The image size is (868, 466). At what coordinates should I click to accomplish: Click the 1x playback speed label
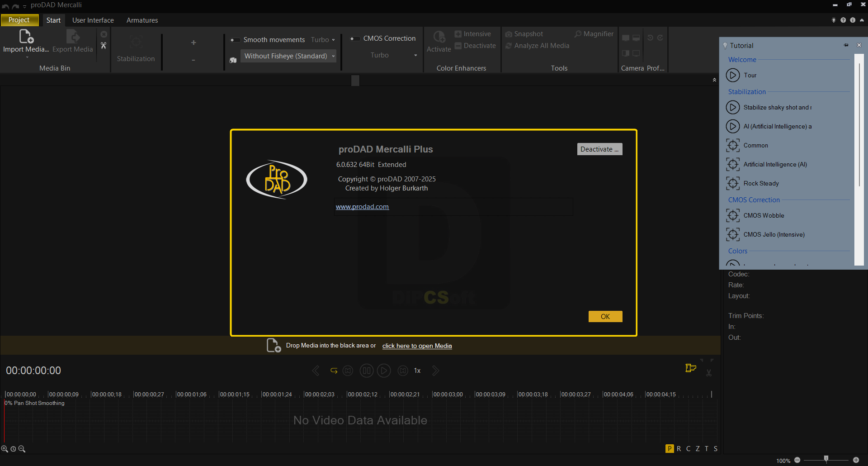pyautogui.click(x=417, y=371)
